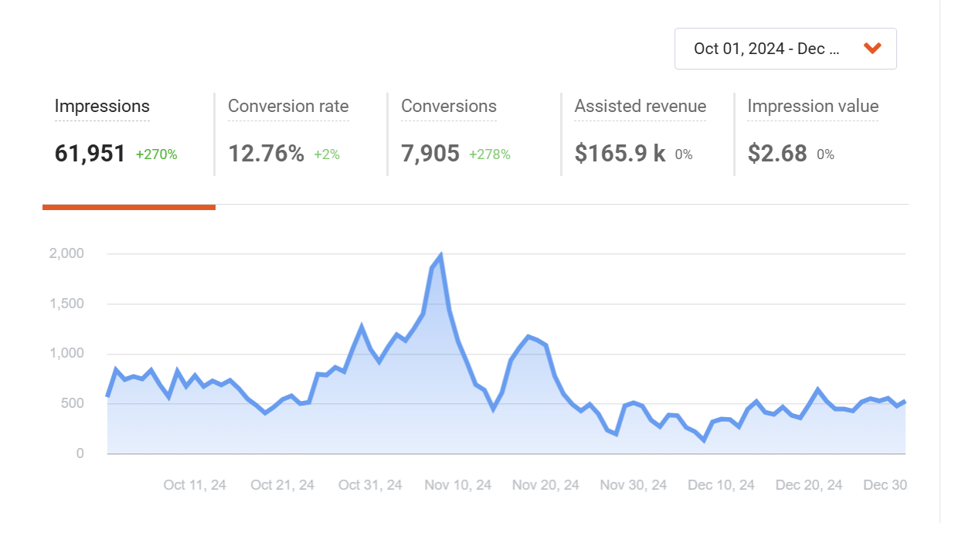Screen dimensions: 955x560
Task: Click the +270% impressions change badge
Action: [156, 154]
